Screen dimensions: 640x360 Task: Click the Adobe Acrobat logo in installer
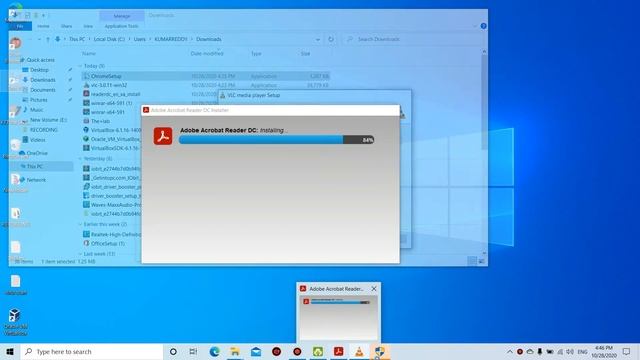pos(163,136)
